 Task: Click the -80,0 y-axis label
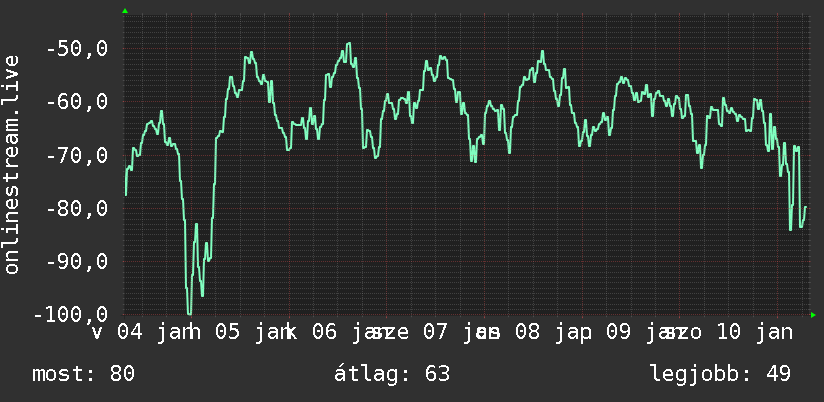point(77,209)
